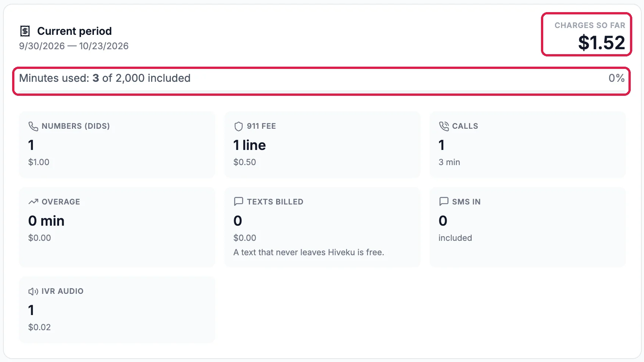The width and height of the screenshot is (644, 362).
Task: Click the Current period heading
Action: coord(74,31)
